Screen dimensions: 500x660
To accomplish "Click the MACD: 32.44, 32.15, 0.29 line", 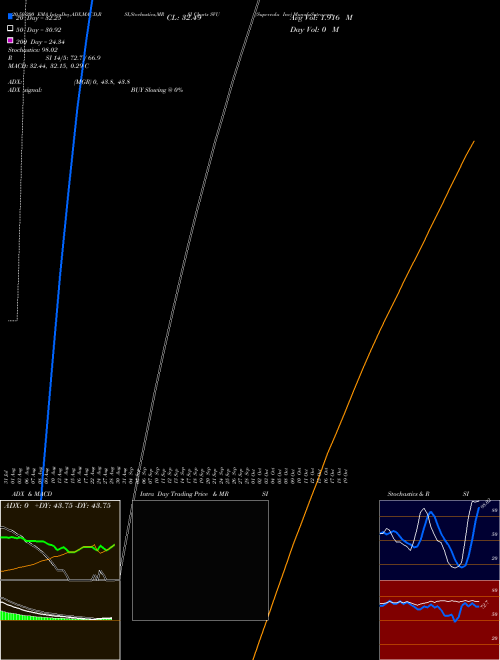I will click(x=48, y=66).
